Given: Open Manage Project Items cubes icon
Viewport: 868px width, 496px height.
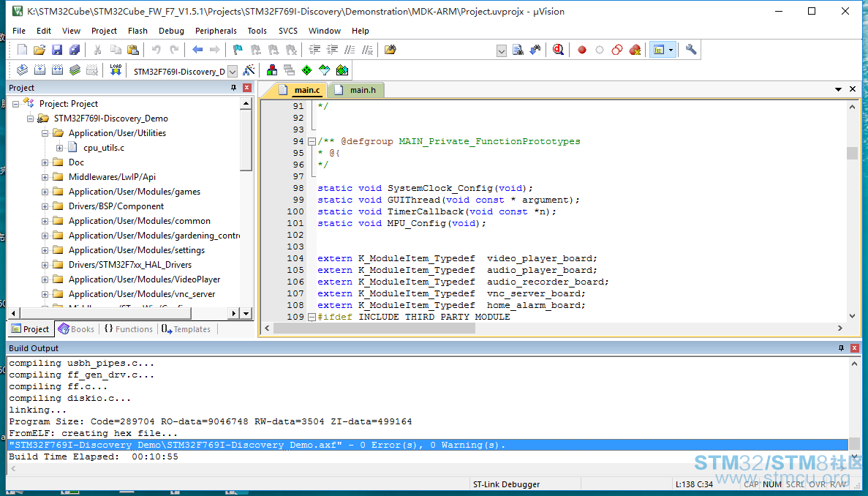Looking at the screenshot, I should point(272,70).
